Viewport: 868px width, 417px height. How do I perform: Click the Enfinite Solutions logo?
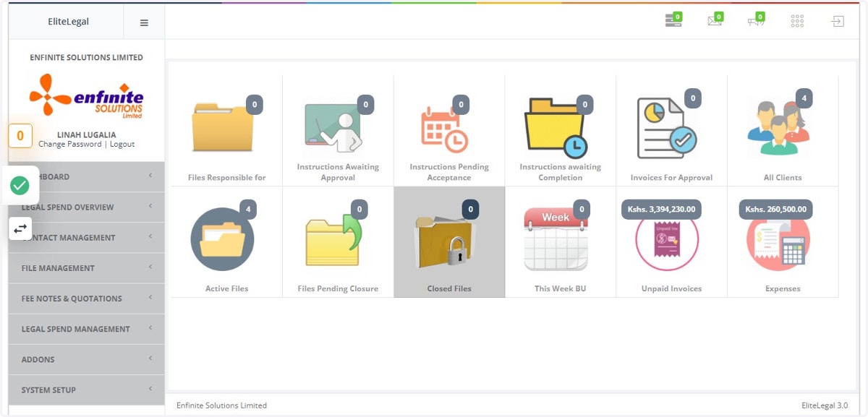(87, 95)
